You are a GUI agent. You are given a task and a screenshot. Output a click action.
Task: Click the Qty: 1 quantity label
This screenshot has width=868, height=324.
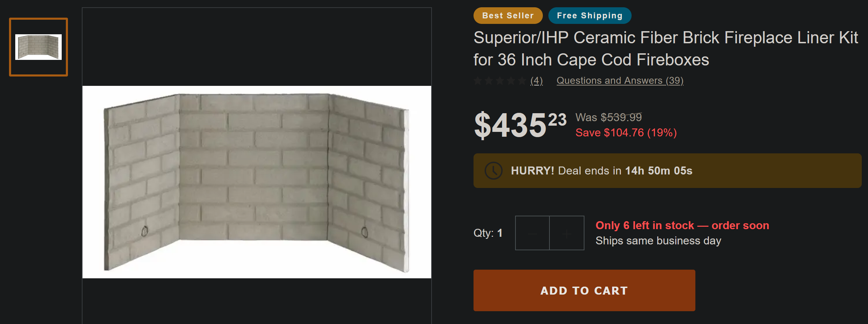pyautogui.click(x=488, y=233)
